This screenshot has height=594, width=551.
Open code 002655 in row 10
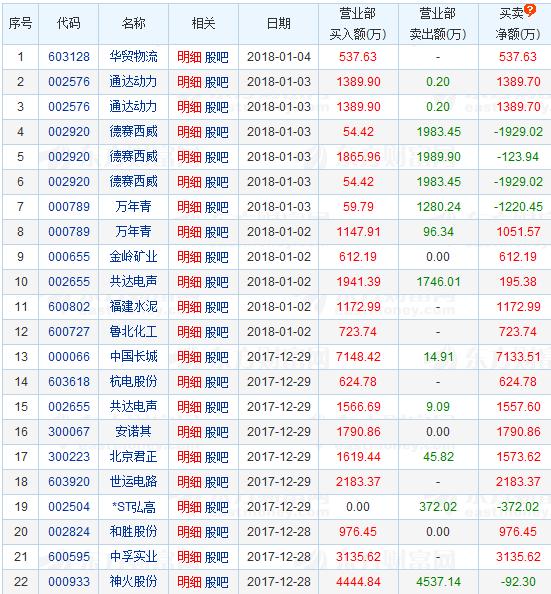coord(69,282)
